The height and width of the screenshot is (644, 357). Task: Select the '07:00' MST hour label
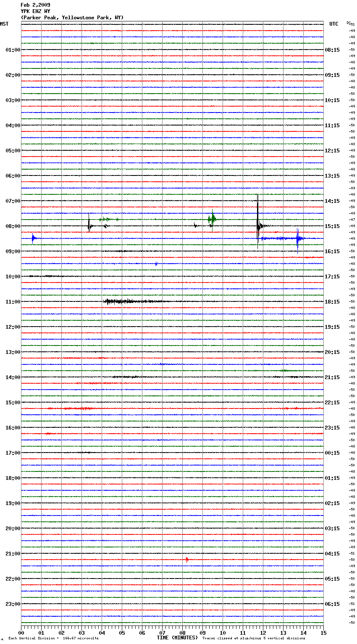(13, 201)
